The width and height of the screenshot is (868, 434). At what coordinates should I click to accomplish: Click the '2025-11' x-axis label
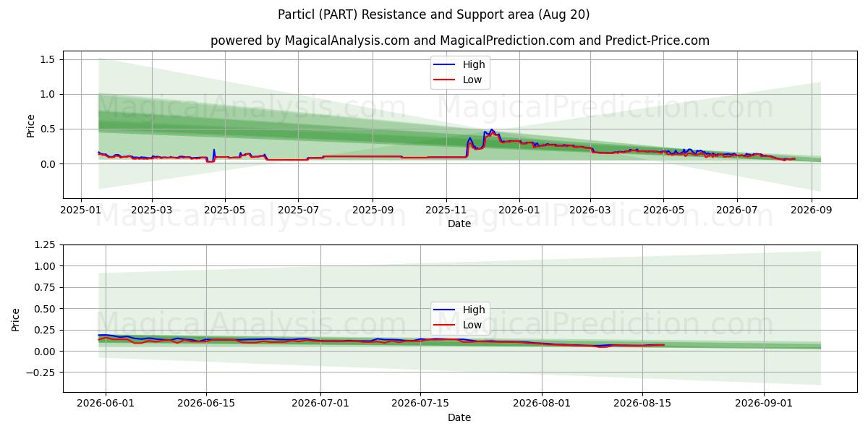[446, 210]
